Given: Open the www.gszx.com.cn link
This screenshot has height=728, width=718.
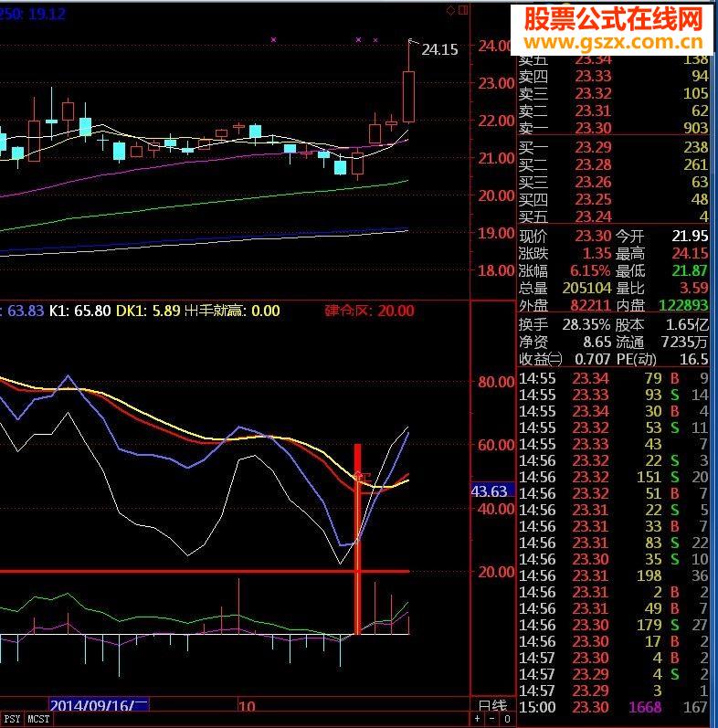Looking at the screenshot, I should 614,42.
